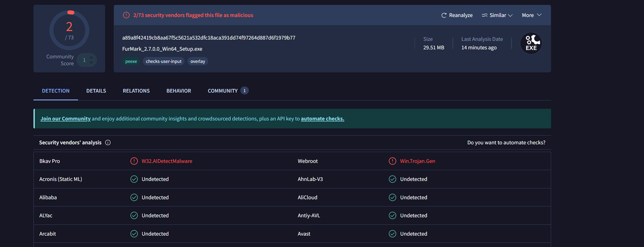
Task: Click the COMMUNITY tab count badge
Action: [244, 91]
